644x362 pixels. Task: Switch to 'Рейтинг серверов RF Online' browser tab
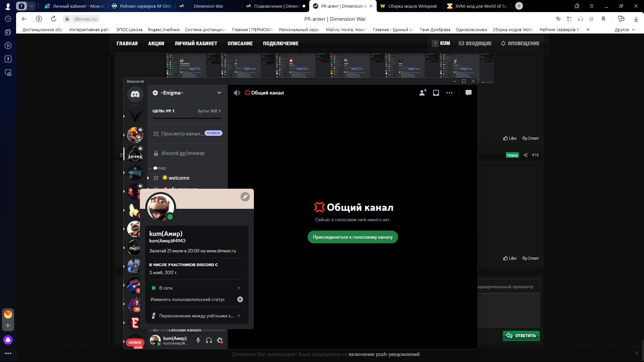142,6
